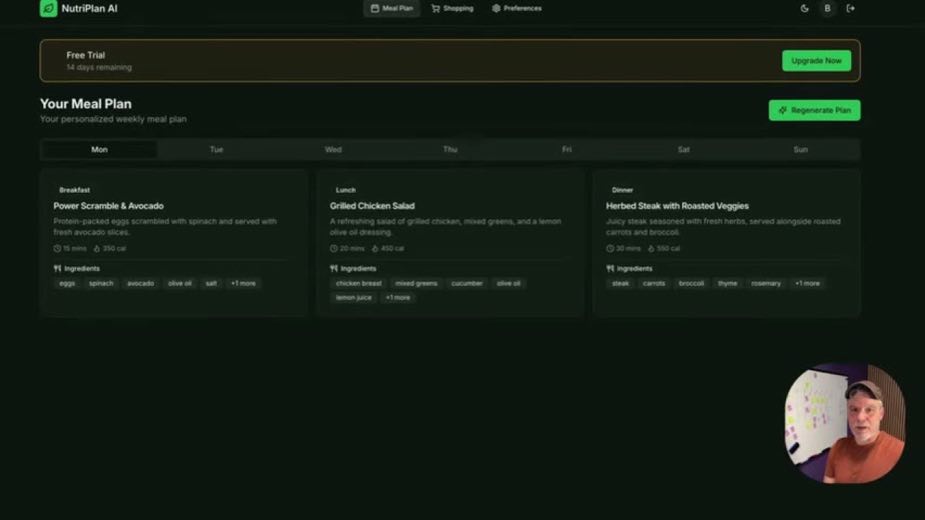Image resolution: width=925 pixels, height=520 pixels.
Task: Click the Free Trial heading
Action: pyautogui.click(x=86, y=55)
